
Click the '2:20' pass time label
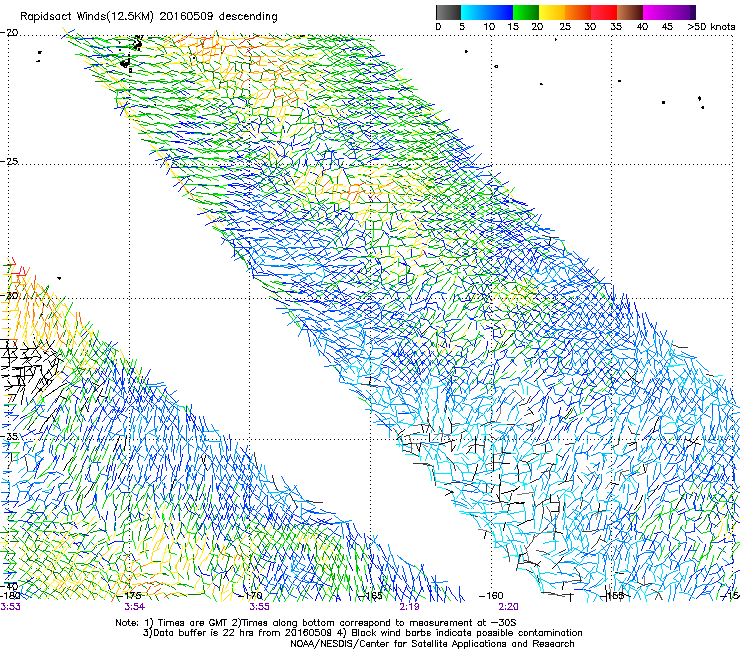[x=508, y=607]
